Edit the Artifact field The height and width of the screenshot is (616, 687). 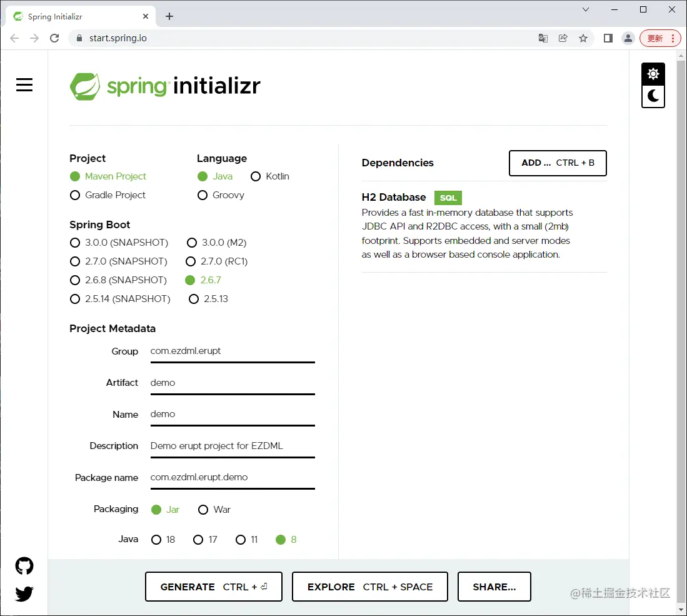[233, 383]
